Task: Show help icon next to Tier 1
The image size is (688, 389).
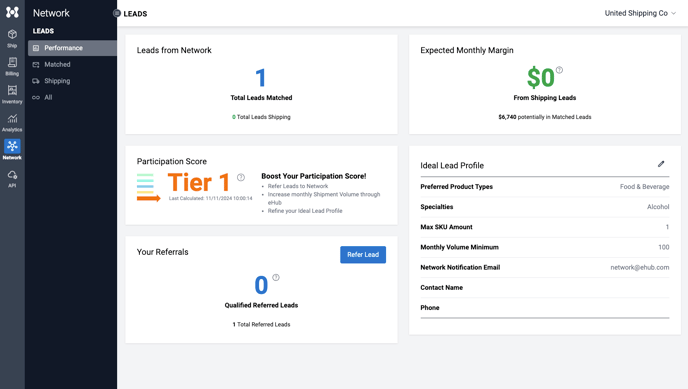Action: 241,177
